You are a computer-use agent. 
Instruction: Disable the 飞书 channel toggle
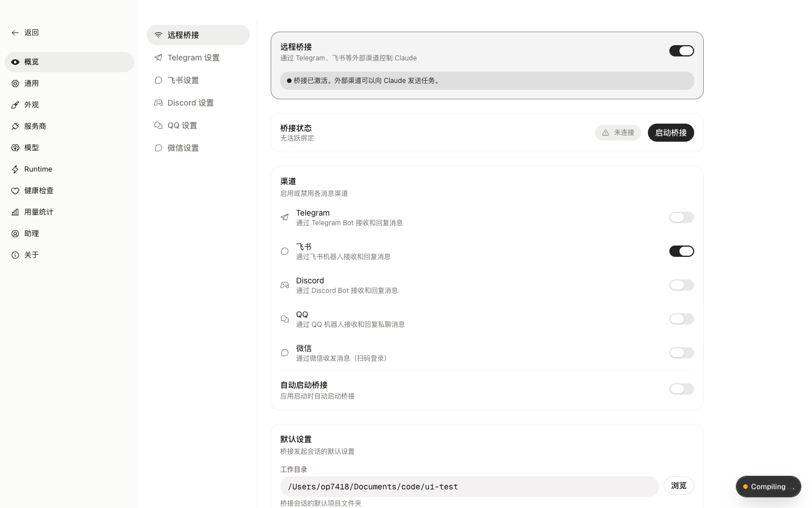[x=682, y=251]
